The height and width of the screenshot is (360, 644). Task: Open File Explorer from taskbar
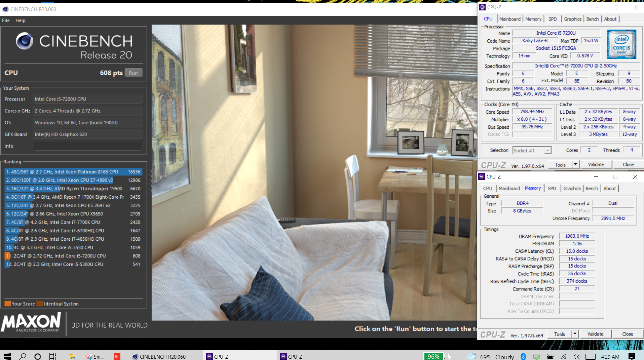pyautogui.click(x=72, y=356)
